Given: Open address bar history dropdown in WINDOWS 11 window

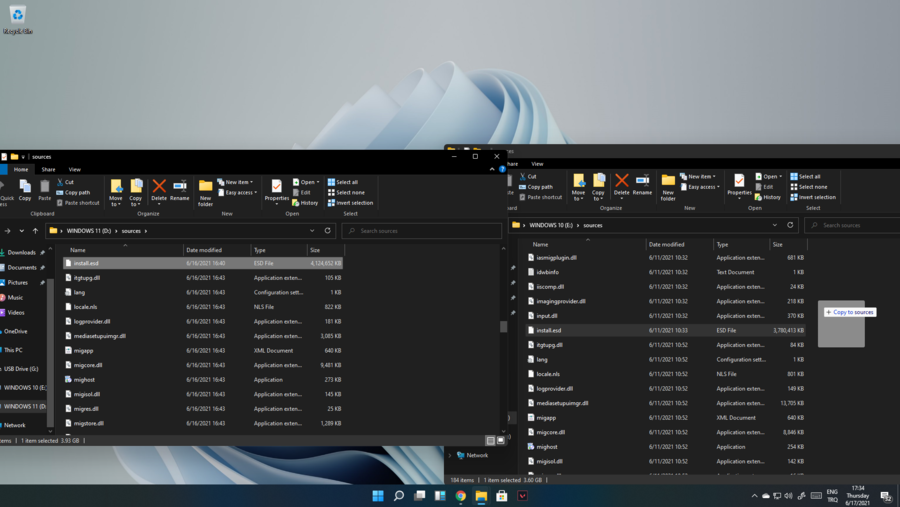Looking at the screenshot, I should click(312, 231).
